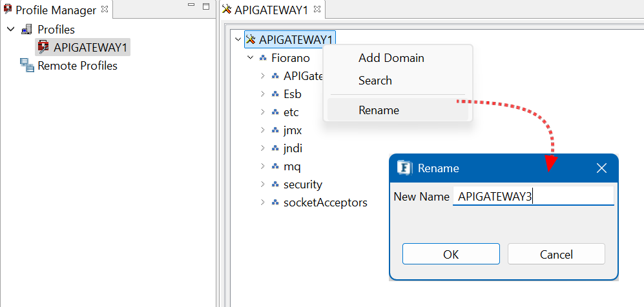This screenshot has height=307, width=644.
Task: Click the Remote Profiles icon
Action: coord(26,66)
